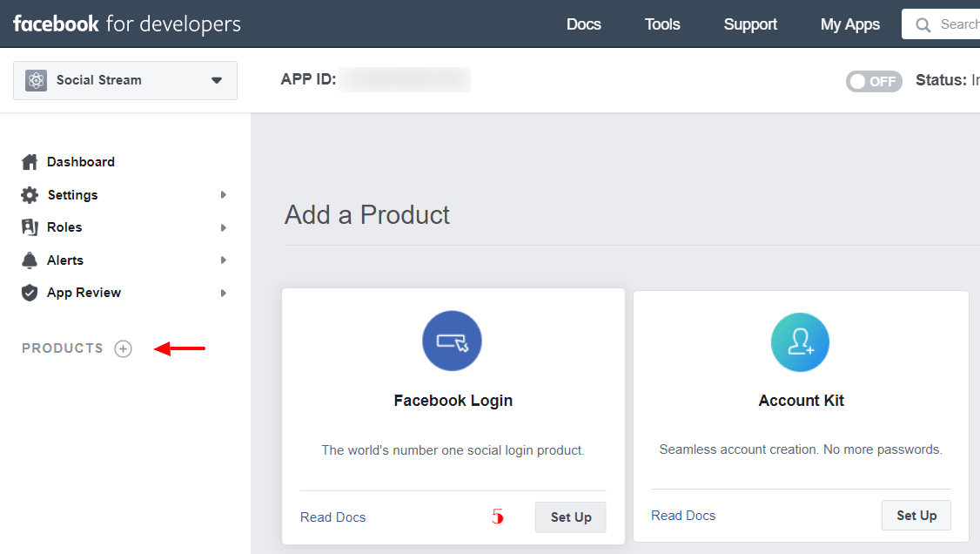The image size is (980, 554).
Task: Toggle the app status OFF switch
Action: [874, 81]
